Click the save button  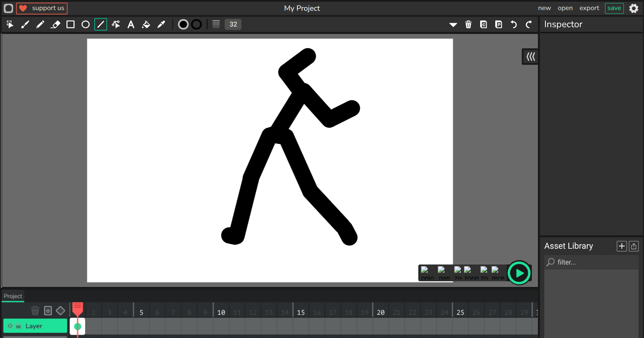tap(614, 8)
